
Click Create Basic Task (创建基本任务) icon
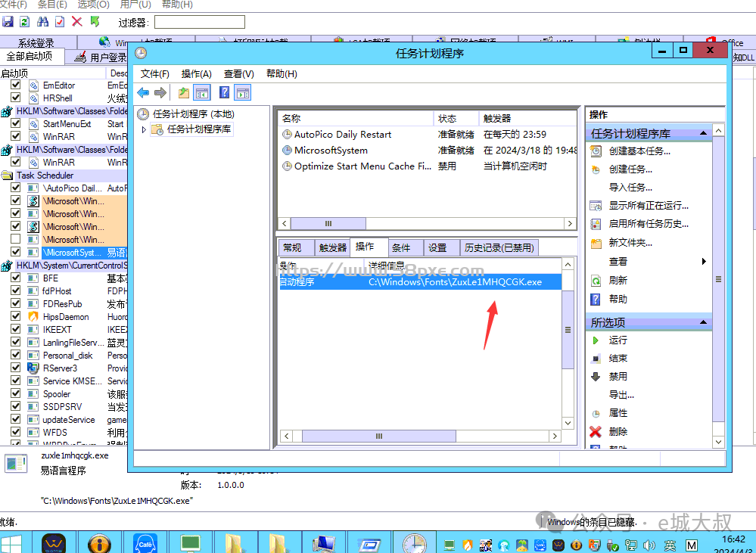tap(596, 151)
